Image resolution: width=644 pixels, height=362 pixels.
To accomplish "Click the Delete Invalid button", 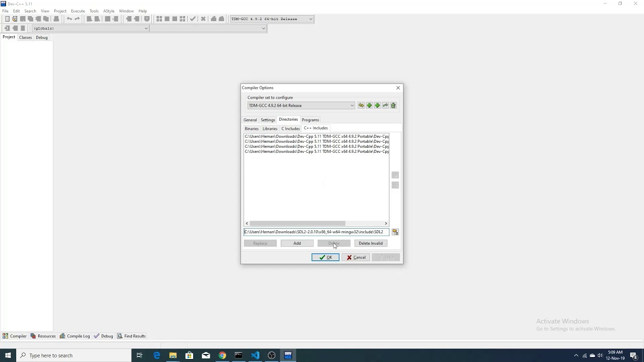I will tap(370, 243).
